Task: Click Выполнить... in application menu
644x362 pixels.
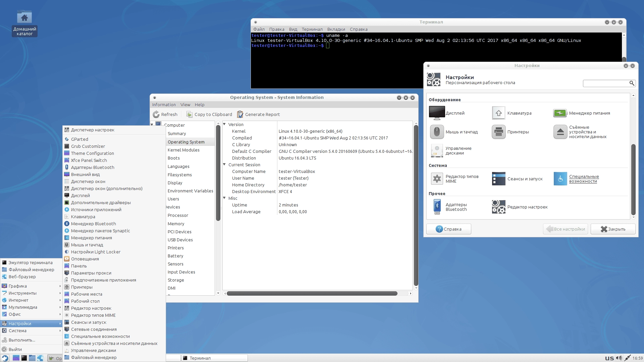Action: pos(32,340)
